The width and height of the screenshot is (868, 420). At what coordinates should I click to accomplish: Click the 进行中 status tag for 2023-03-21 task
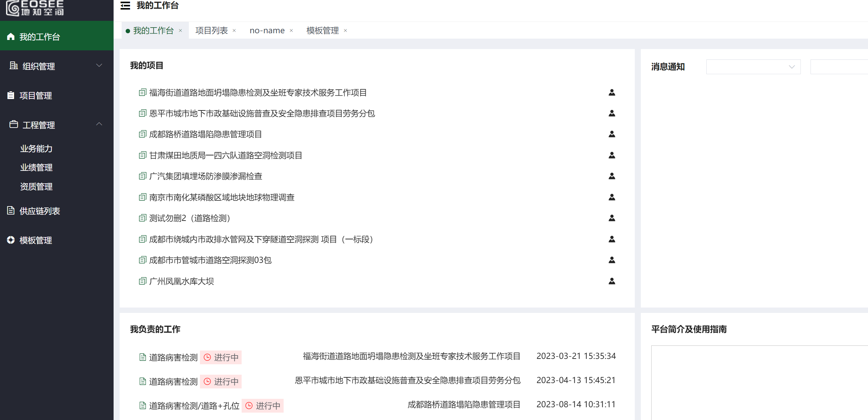click(x=221, y=358)
